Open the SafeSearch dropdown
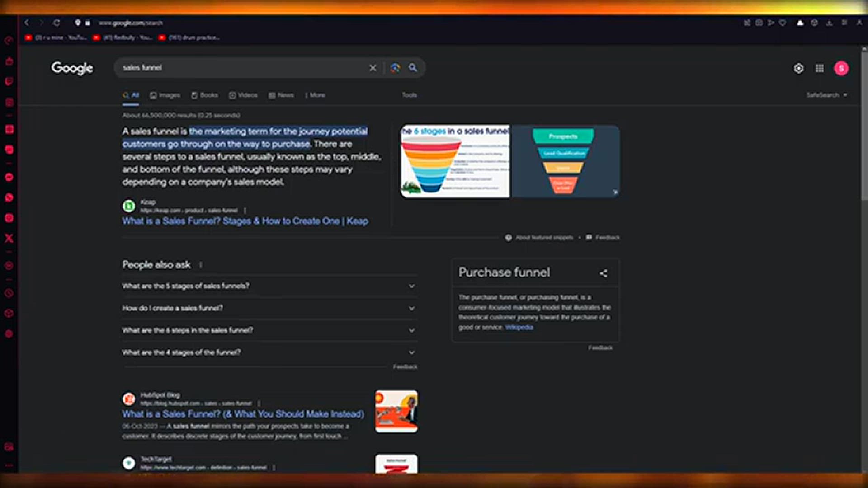The height and width of the screenshot is (488, 868). [826, 95]
